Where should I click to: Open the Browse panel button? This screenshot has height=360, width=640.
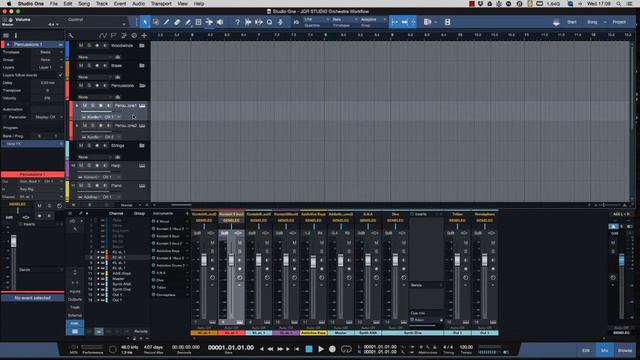pyautogui.click(x=624, y=351)
